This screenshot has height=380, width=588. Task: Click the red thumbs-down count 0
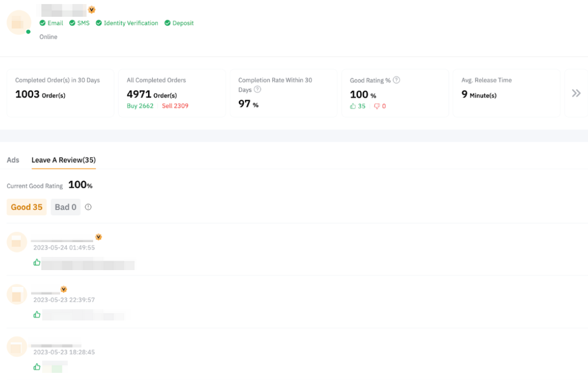[380, 106]
